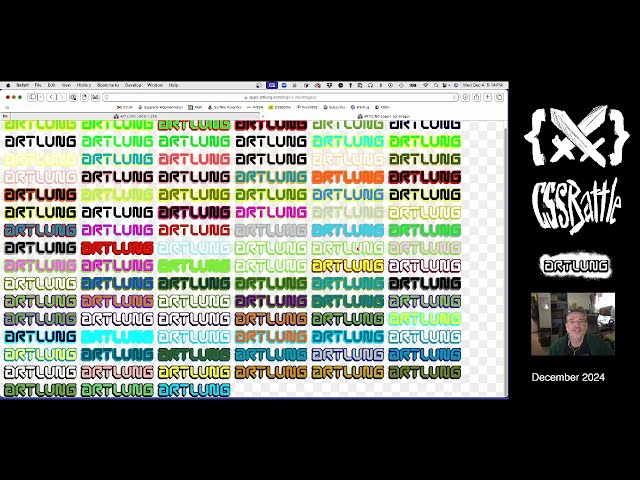Image resolution: width=640 pixels, height=480 pixels.
Task: Click the Safari page reload icon
Action: (454, 97)
